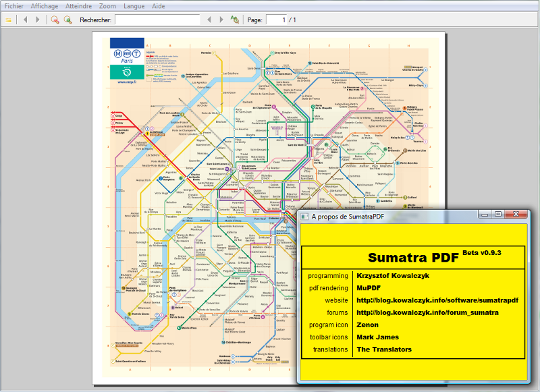Click the zoom in magnifier icon
Screen dimensions: 540x392
[67, 20]
